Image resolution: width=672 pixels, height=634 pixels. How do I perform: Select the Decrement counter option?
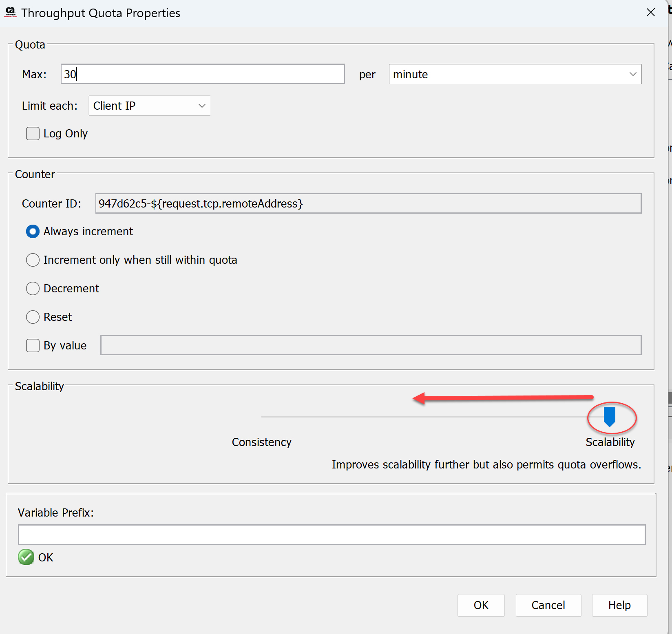[x=33, y=289]
